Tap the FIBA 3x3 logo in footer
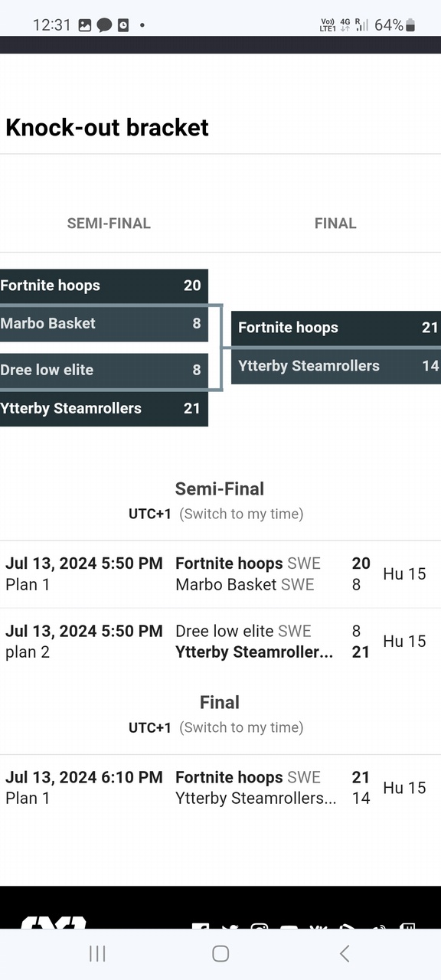This screenshot has height=980, width=441. [x=54, y=923]
